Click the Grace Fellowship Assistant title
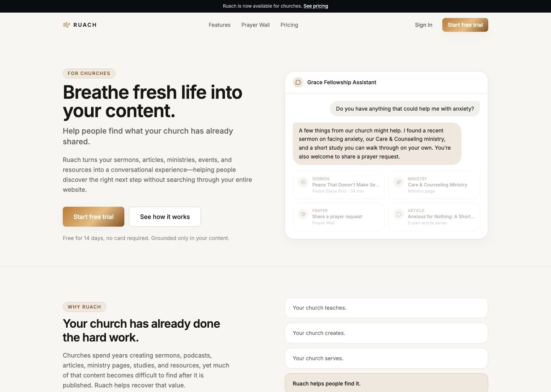The height and width of the screenshot is (392, 551). pyautogui.click(x=342, y=82)
